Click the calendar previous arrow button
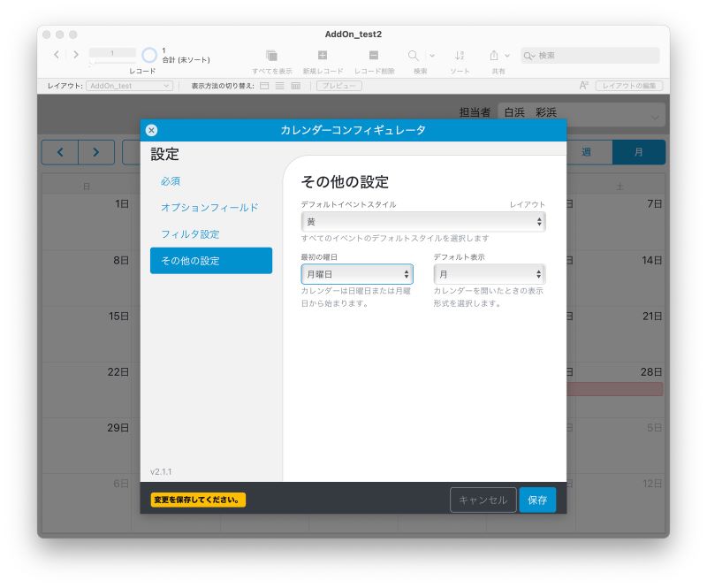707x588 pixels. 60,152
